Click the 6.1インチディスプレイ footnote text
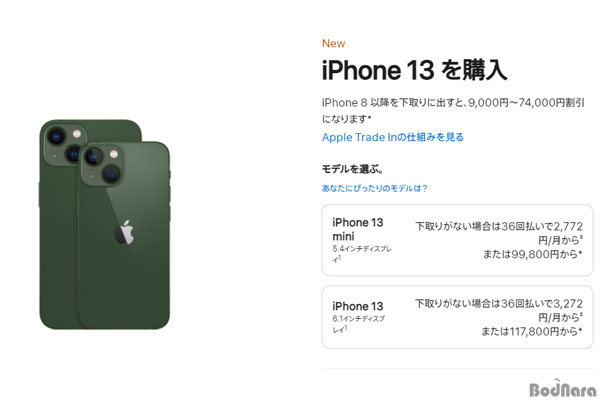 pyautogui.click(x=359, y=323)
